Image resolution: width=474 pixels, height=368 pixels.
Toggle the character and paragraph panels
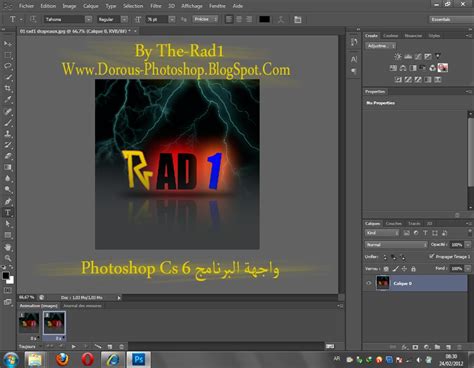pos(297,19)
